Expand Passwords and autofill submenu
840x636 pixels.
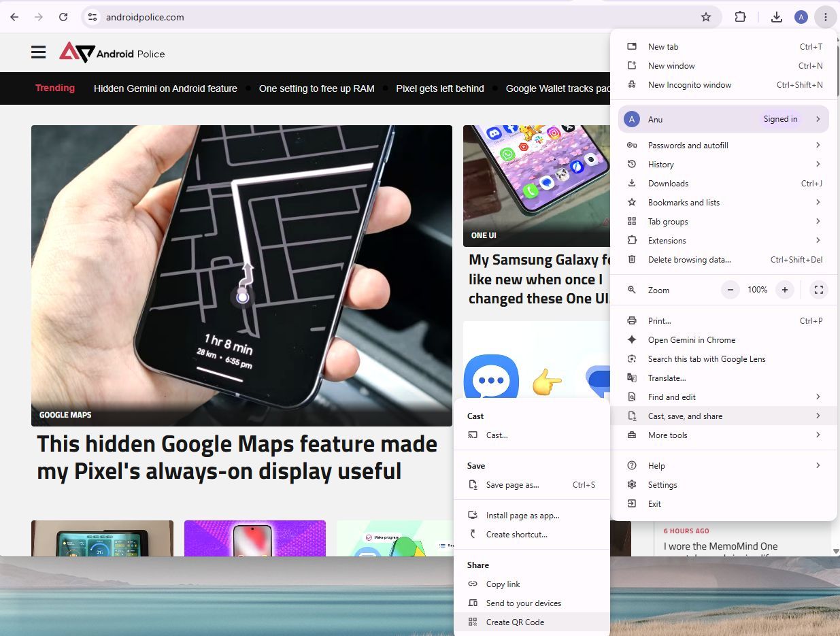pos(724,146)
